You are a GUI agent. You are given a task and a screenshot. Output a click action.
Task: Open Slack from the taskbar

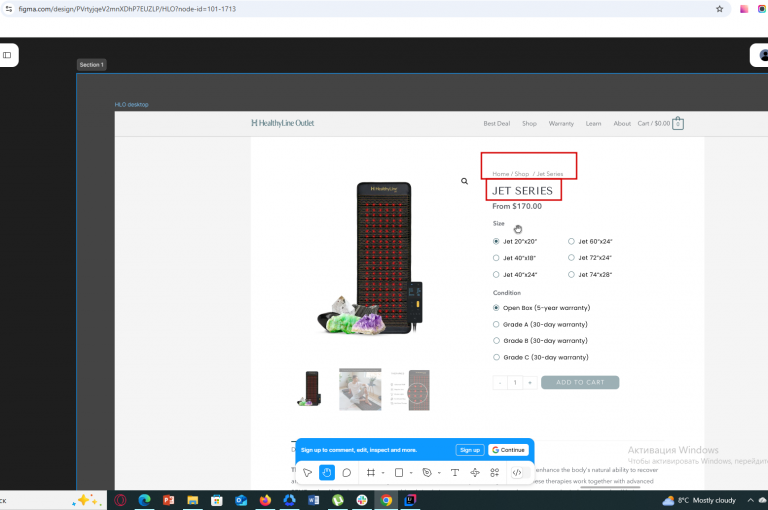(x=362, y=500)
